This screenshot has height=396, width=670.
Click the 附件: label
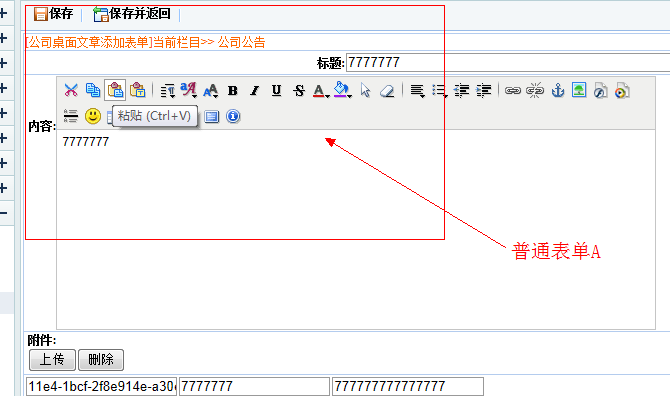pyautogui.click(x=42, y=340)
